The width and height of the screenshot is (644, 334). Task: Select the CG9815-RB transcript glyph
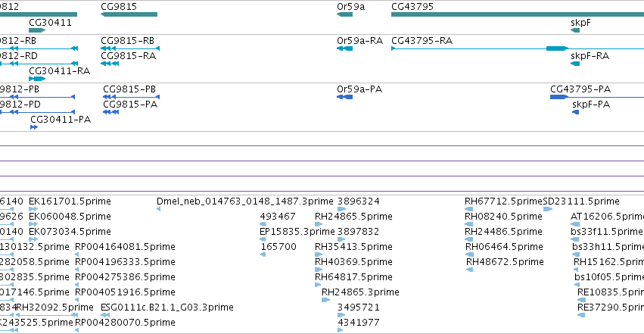point(130,48)
